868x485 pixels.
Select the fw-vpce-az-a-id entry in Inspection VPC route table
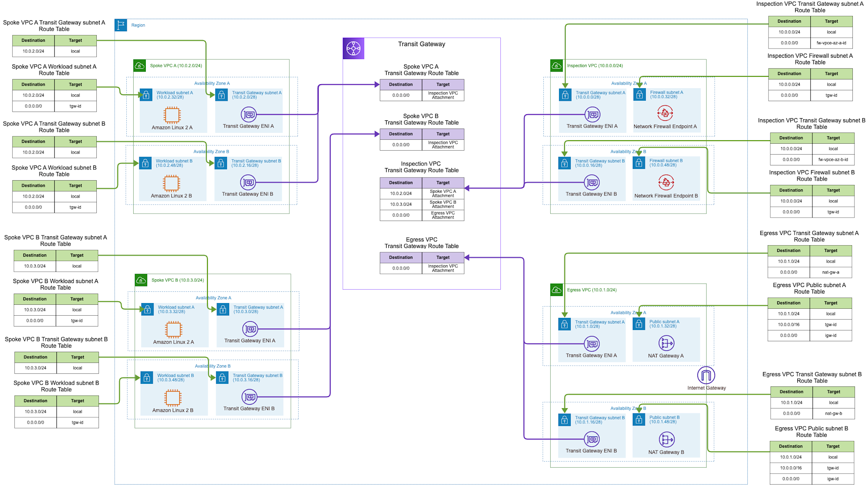[x=832, y=43]
